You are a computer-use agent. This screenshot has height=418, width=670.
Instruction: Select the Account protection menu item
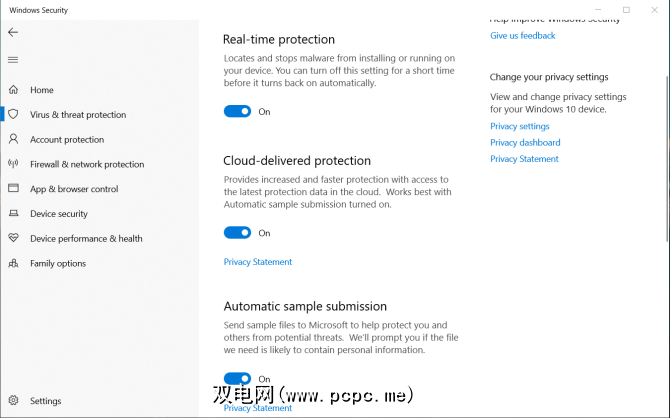point(67,140)
